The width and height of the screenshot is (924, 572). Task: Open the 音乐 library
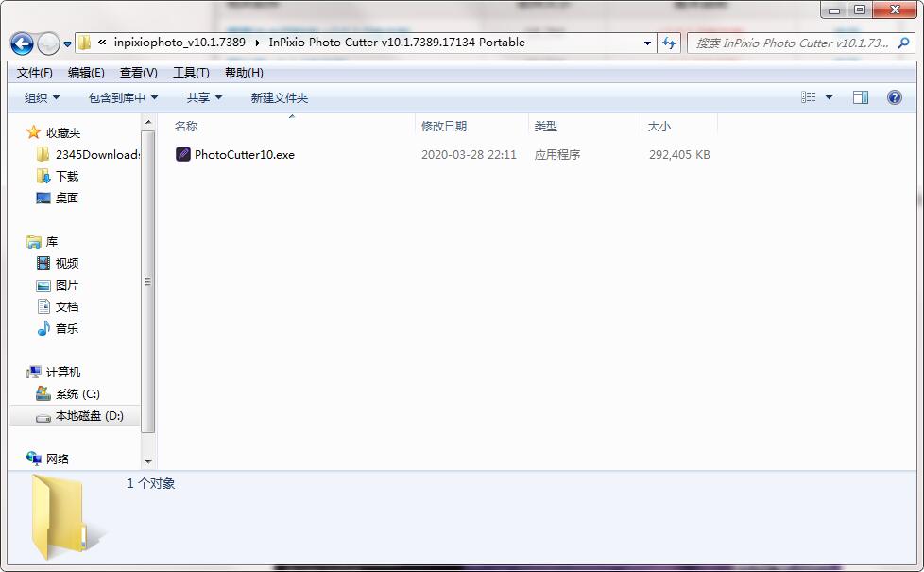pos(67,328)
